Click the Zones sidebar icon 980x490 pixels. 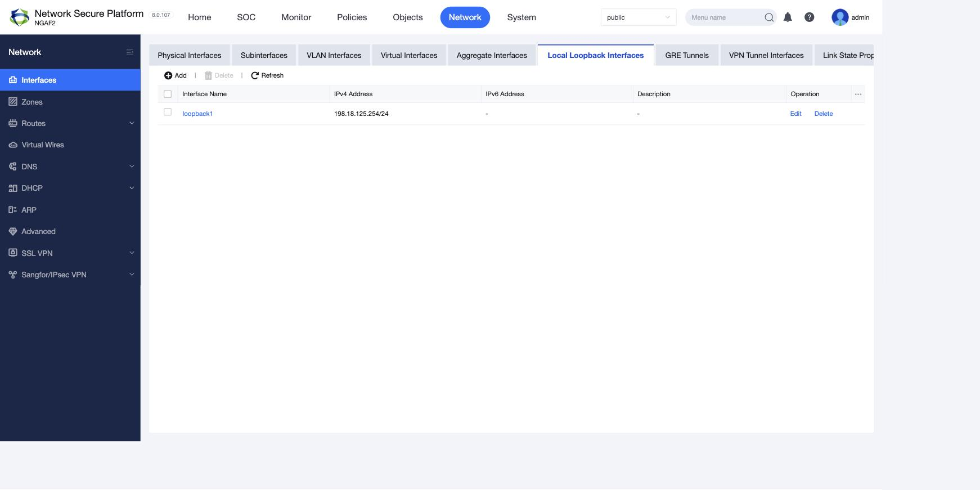click(x=13, y=102)
